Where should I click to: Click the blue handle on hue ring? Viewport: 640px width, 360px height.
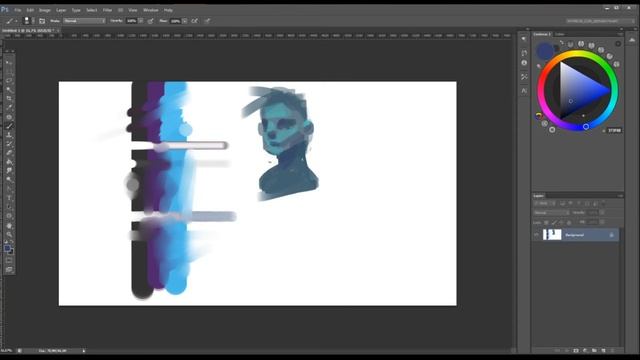coord(586,127)
